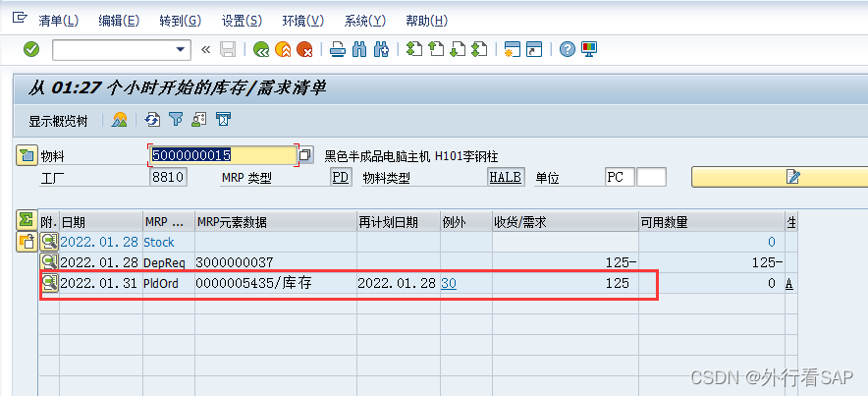868x396 pixels.
Task: Click the 工厂 value 8810
Action: [x=168, y=177]
